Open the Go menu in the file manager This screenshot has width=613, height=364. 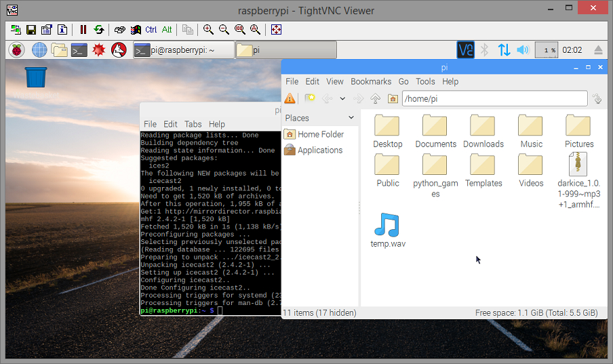coord(403,81)
